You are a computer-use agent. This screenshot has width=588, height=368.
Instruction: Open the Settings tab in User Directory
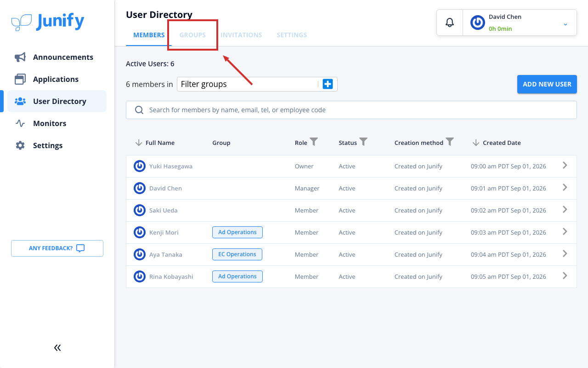(292, 35)
